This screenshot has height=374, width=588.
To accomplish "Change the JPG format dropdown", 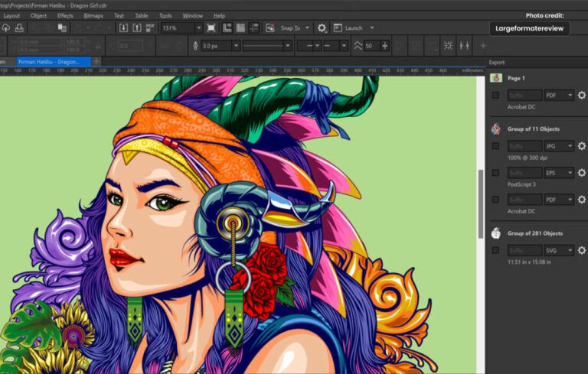I will point(559,146).
